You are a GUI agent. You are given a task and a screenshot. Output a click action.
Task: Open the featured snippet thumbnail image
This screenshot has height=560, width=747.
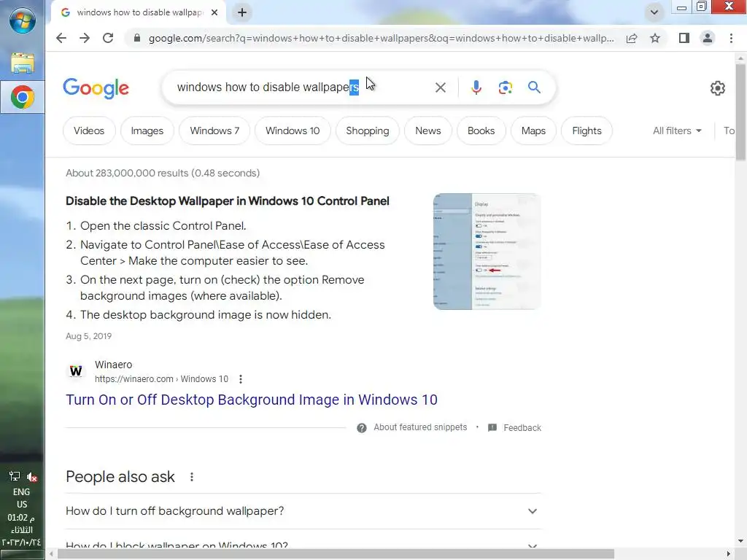[487, 252]
